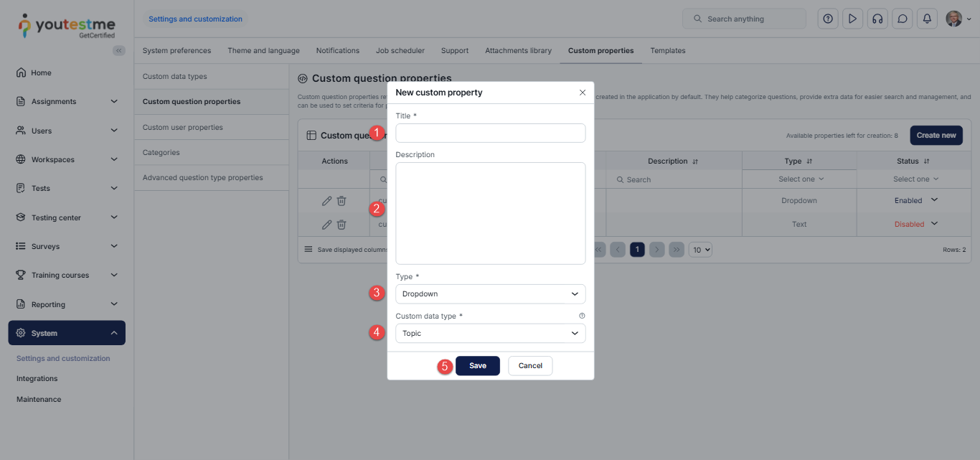Click the YouTestMe GetCertified logo
The image size is (980, 460).
(66, 26)
